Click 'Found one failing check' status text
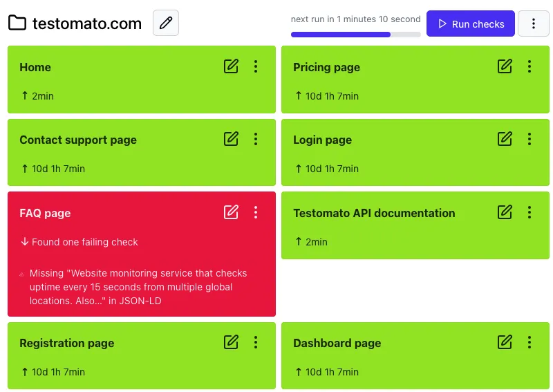The image size is (553, 392). [x=84, y=242]
